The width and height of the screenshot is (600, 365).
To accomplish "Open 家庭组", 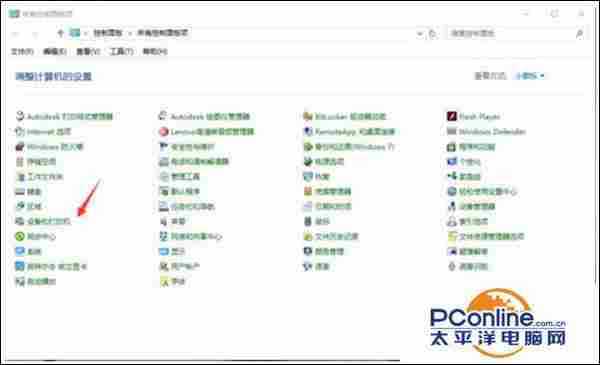I will [463, 177].
